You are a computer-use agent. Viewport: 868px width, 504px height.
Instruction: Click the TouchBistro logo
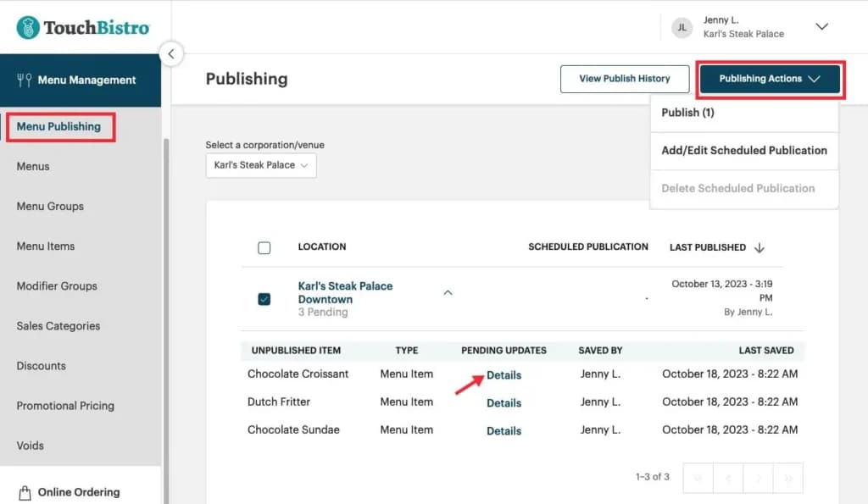[83, 27]
